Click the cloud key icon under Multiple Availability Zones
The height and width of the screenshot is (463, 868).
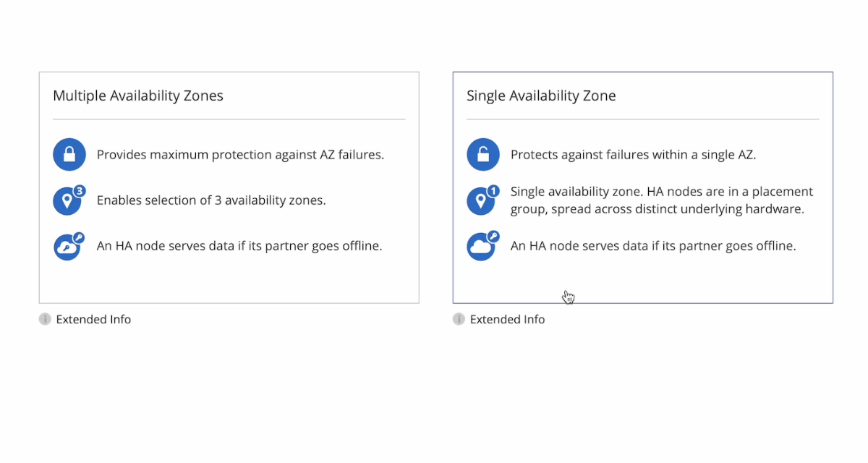pos(67,247)
